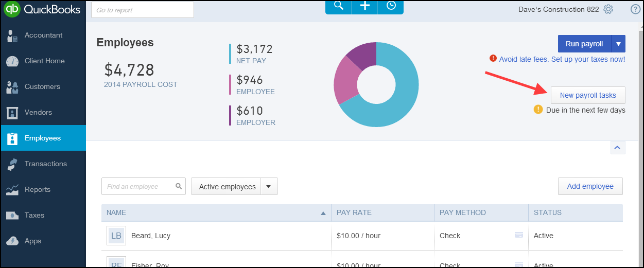Click the Add employee button
Viewport: 644px width, 268px height.
(590, 186)
